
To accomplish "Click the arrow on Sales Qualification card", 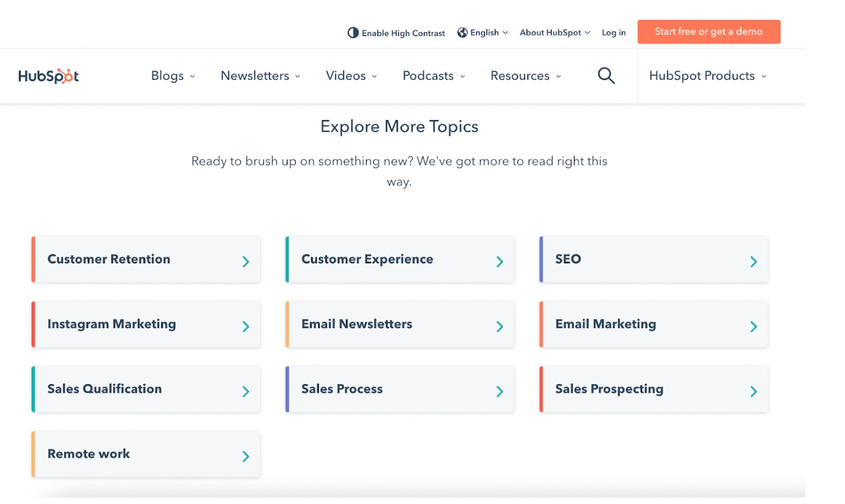I will point(246,392).
